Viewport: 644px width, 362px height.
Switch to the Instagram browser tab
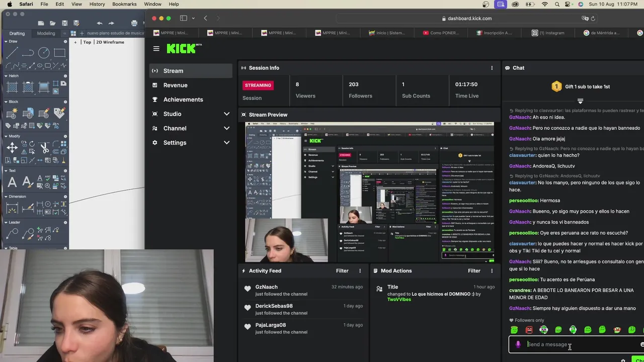tap(548, 33)
